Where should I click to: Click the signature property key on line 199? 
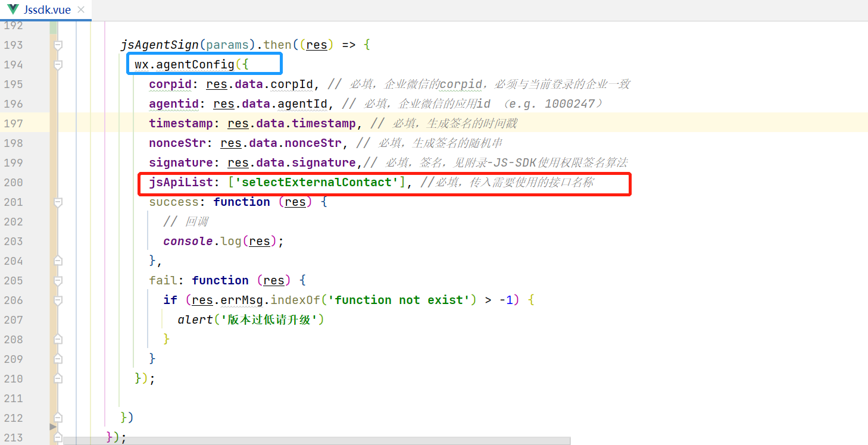click(181, 162)
